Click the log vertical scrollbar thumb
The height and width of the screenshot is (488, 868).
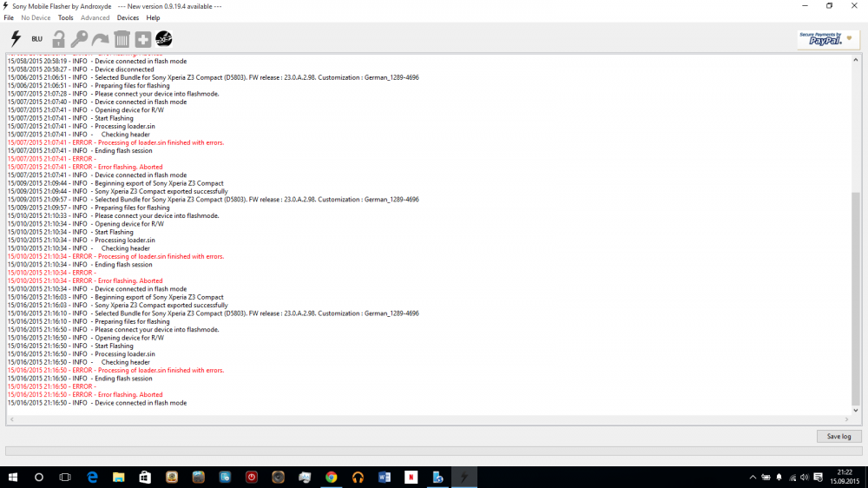point(856,299)
